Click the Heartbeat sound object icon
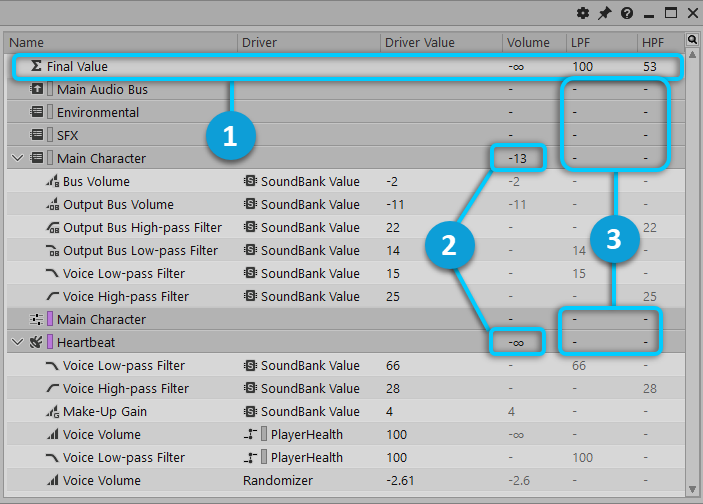703x504 pixels. point(37,343)
